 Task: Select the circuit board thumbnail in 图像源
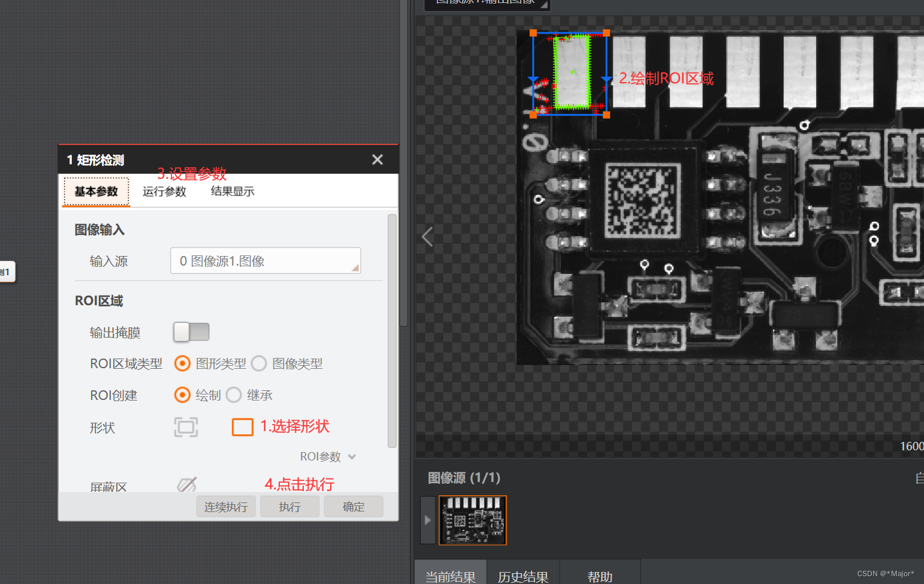473,520
